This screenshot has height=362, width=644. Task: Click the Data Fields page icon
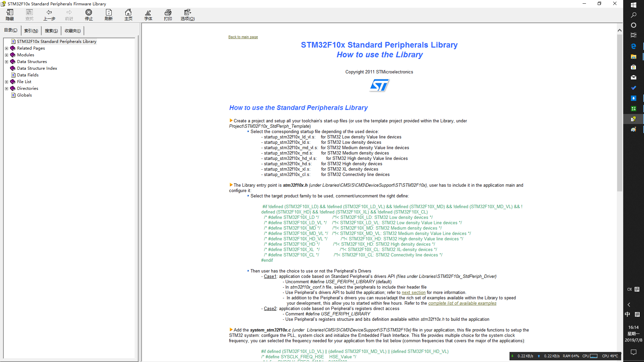(13, 75)
